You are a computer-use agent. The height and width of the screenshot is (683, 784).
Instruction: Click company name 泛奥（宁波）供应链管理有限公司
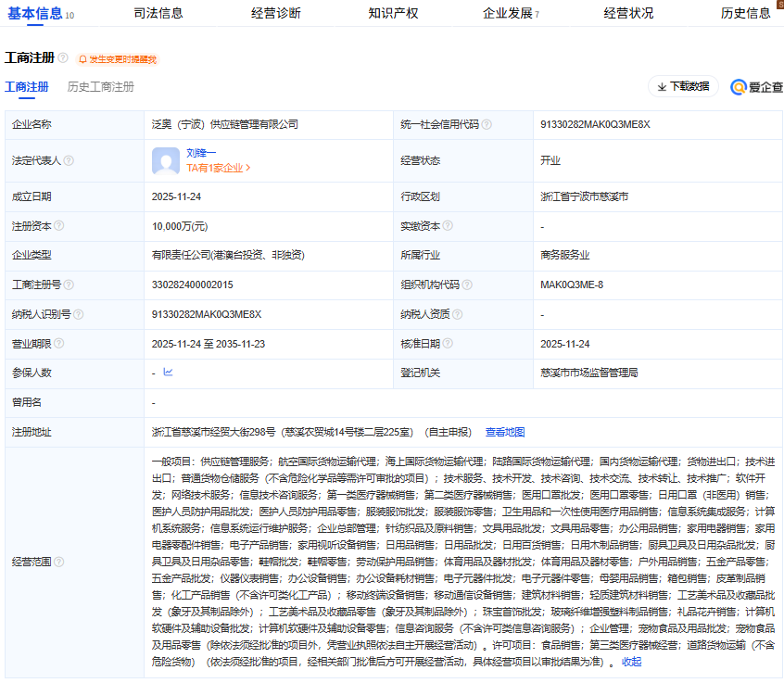pos(225,124)
